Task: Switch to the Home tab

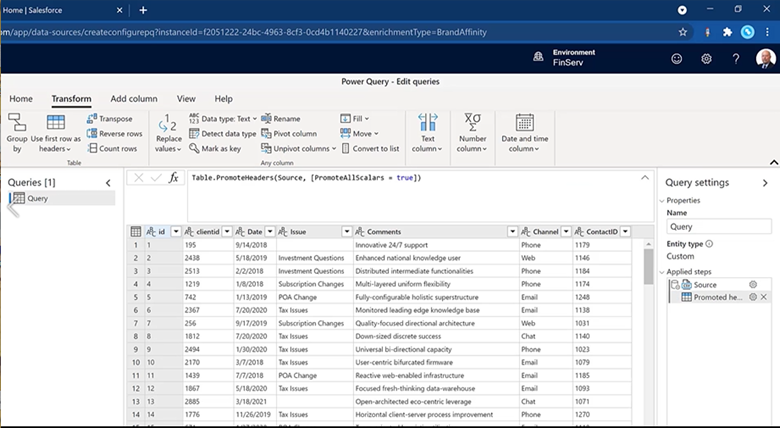Action: (x=21, y=99)
